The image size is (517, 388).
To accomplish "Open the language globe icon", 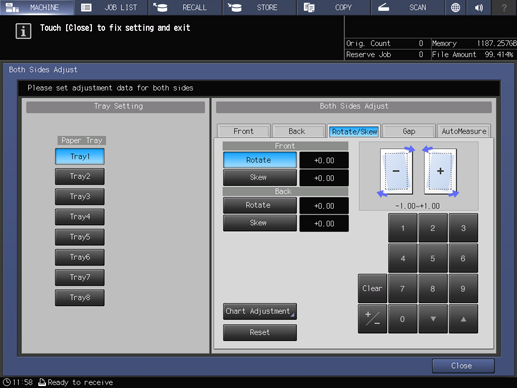I will click(455, 7).
